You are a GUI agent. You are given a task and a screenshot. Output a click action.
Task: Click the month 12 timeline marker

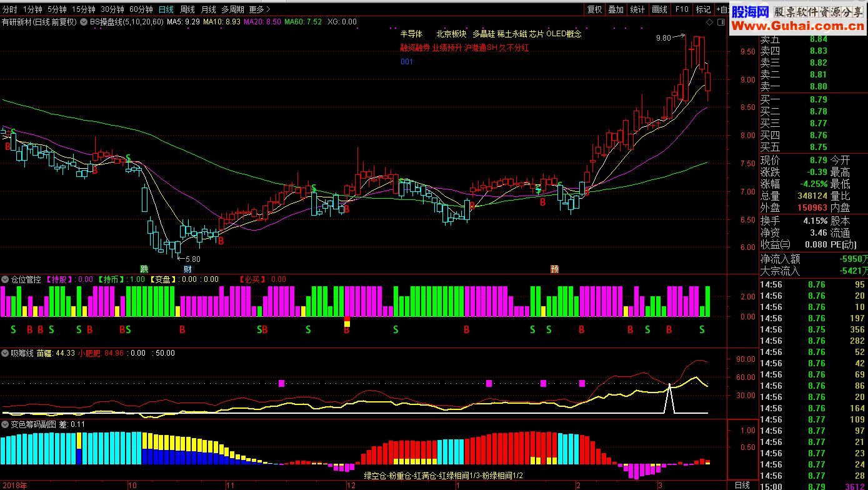[x=350, y=485]
